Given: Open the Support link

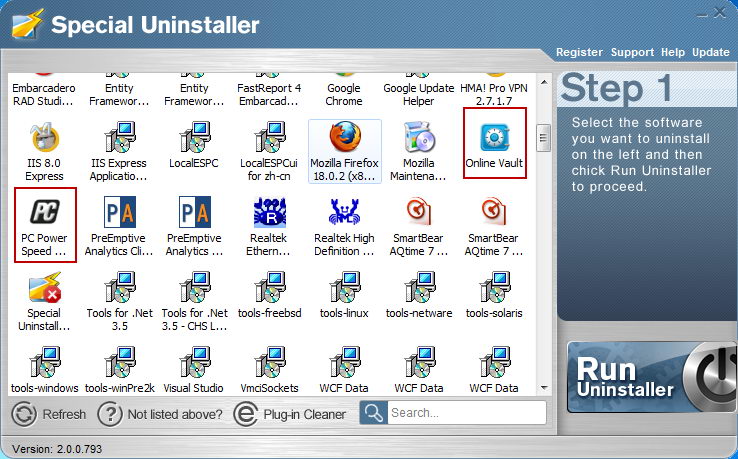Looking at the screenshot, I should pyautogui.click(x=632, y=52).
